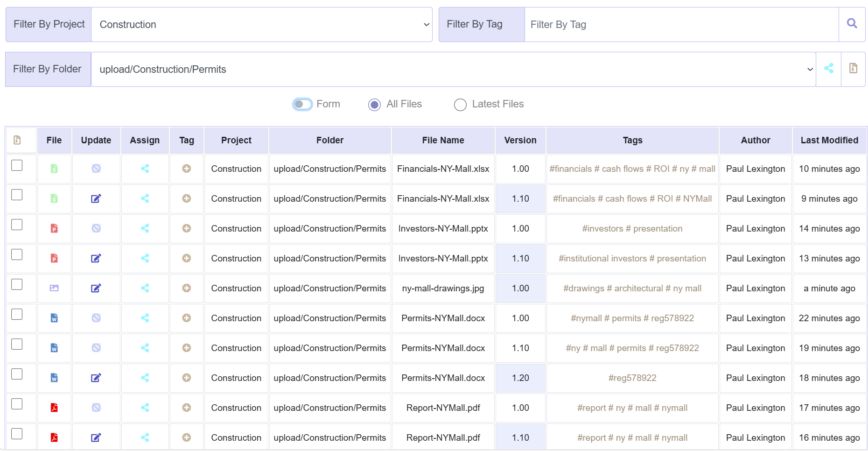Click the share icon next to folder filter
868x451 pixels.
pyautogui.click(x=828, y=69)
